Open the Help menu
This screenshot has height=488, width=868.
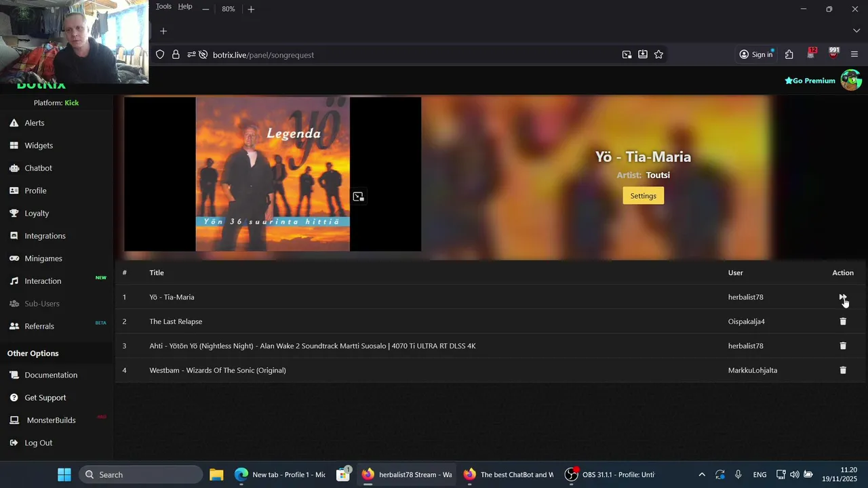[185, 6]
